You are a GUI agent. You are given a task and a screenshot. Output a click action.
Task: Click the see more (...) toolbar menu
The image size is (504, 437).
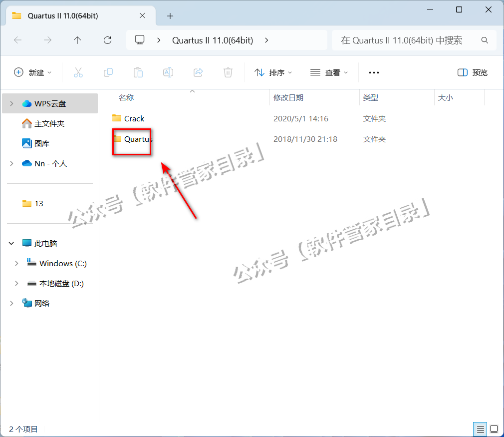click(x=374, y=72)
